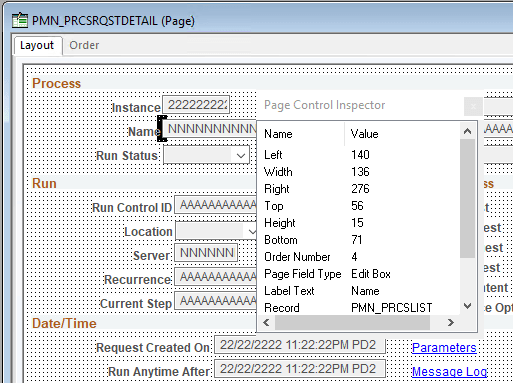Click the Current Step field label
Viewport: 513px width, 383px height.
pyautogui.click(x=136, y=304)
